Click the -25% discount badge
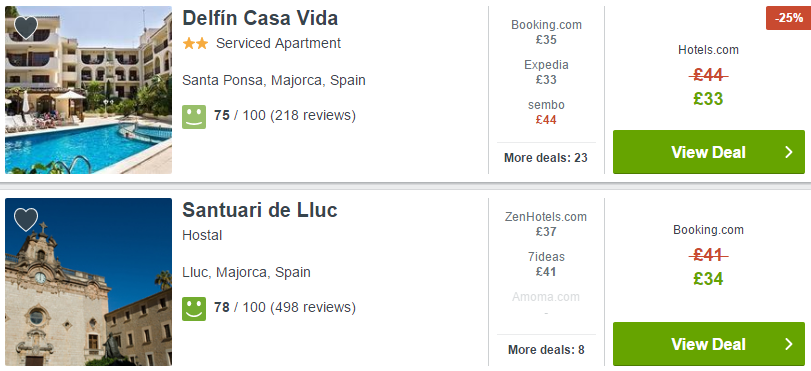The width and height of the screenshot is (811, 371). point(788,18)
